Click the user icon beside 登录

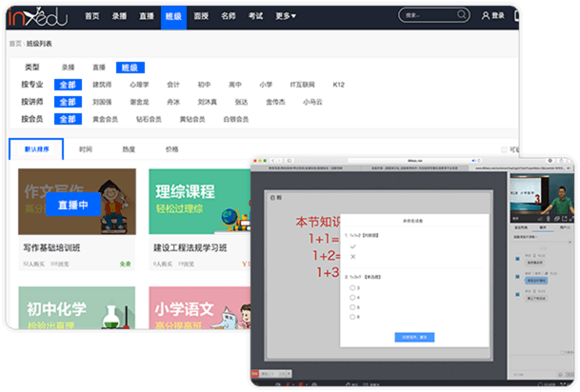pyautogui.click(x=486, y=15)
